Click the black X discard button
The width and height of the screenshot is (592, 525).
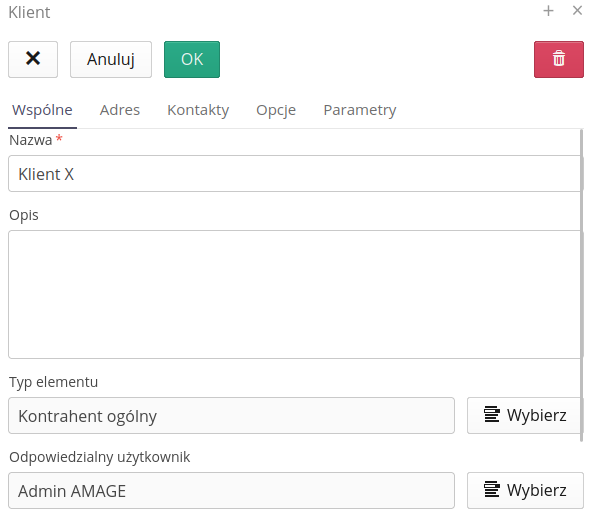33,60
